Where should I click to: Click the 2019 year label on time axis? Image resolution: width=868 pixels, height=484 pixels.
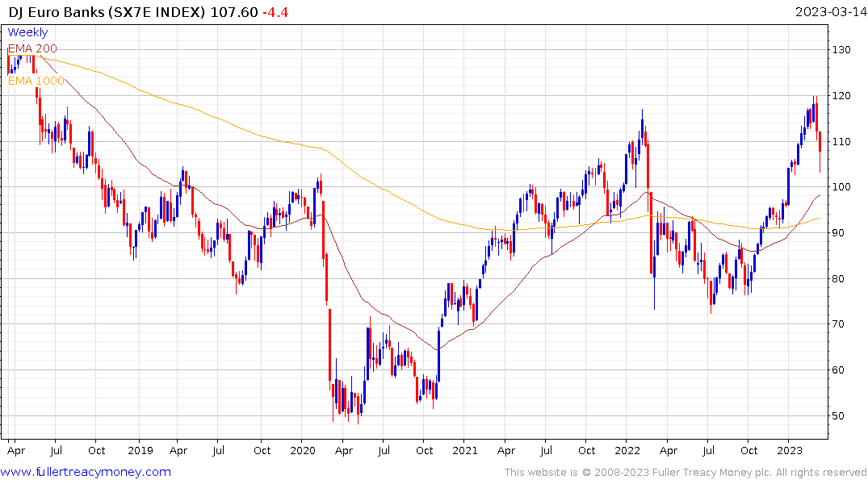(x=140, y=450)
